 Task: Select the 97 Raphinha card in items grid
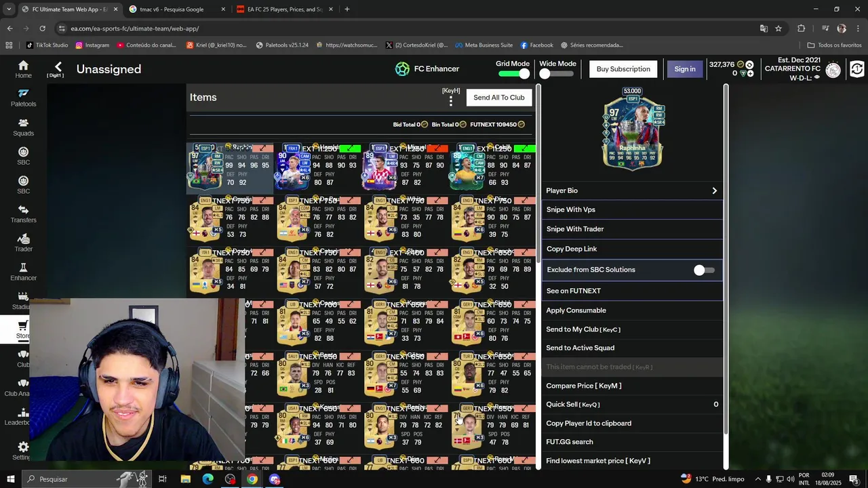point(231,167)
